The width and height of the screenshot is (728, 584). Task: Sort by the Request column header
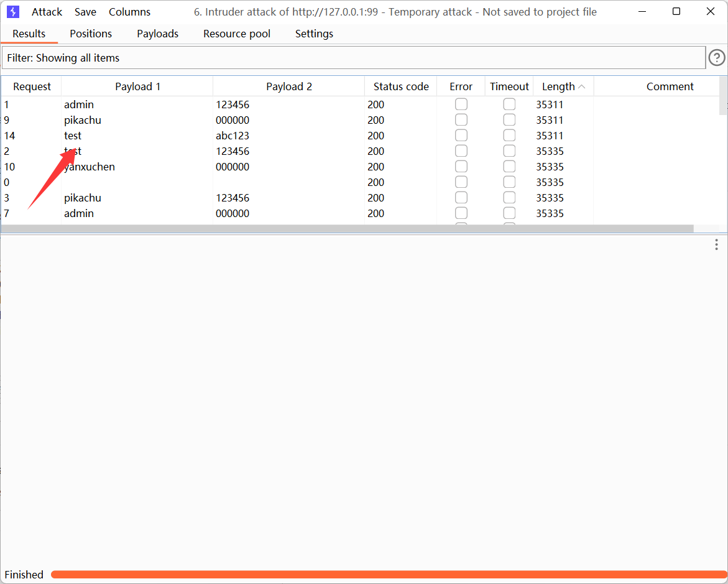pos(32,86)
